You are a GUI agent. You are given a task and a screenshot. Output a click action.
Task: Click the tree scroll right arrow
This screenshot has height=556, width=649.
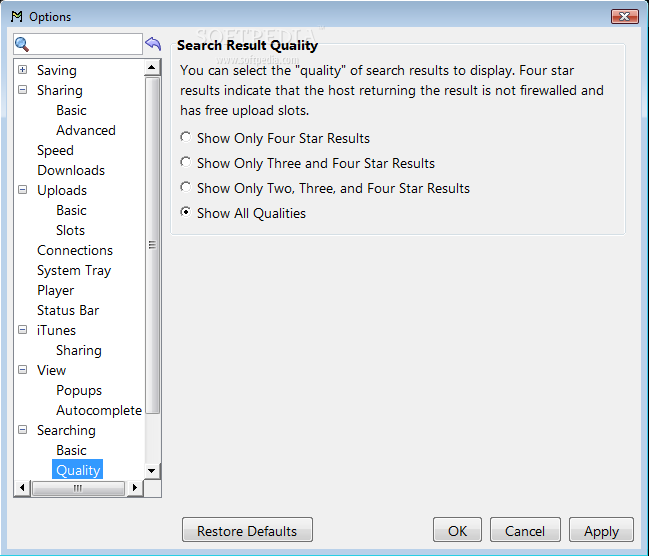point(135,488)
